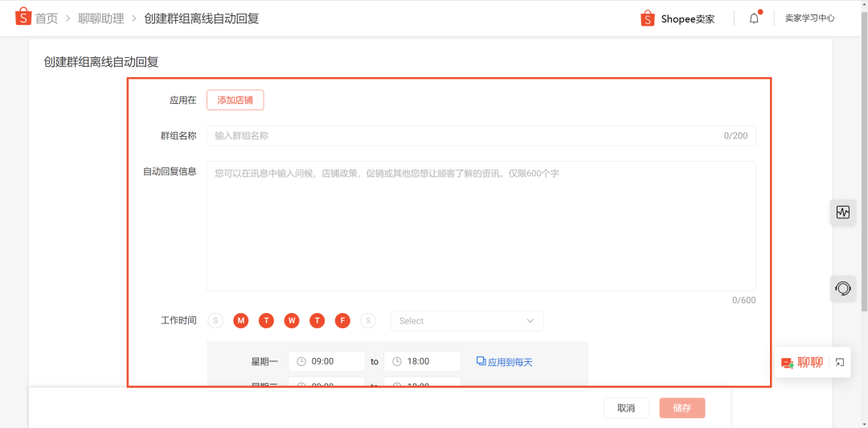Focus the 群组名称 input field
868x428 pixels.
(466, 136)
